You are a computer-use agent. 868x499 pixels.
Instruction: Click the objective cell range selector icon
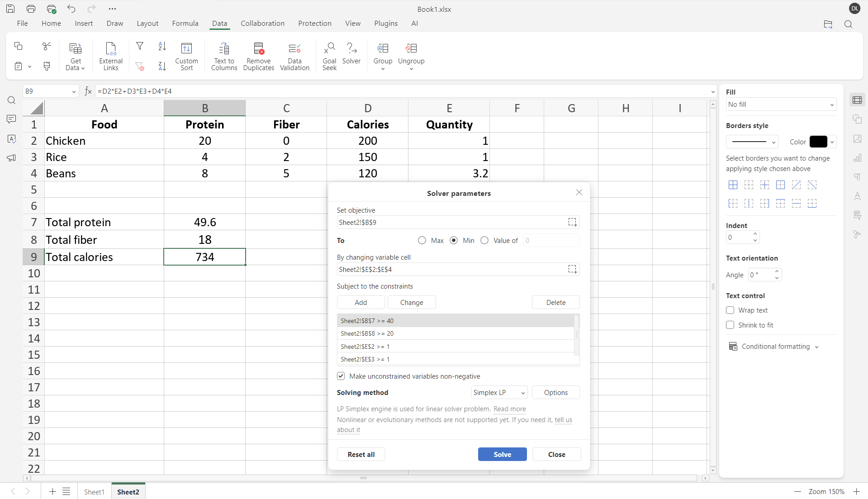pos(572,222)
